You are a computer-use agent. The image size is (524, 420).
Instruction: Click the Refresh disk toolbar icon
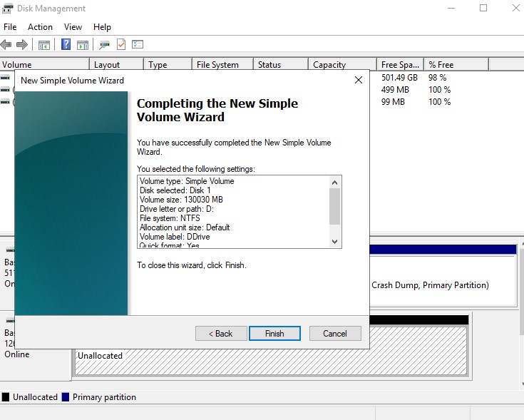tap(105, 44)
